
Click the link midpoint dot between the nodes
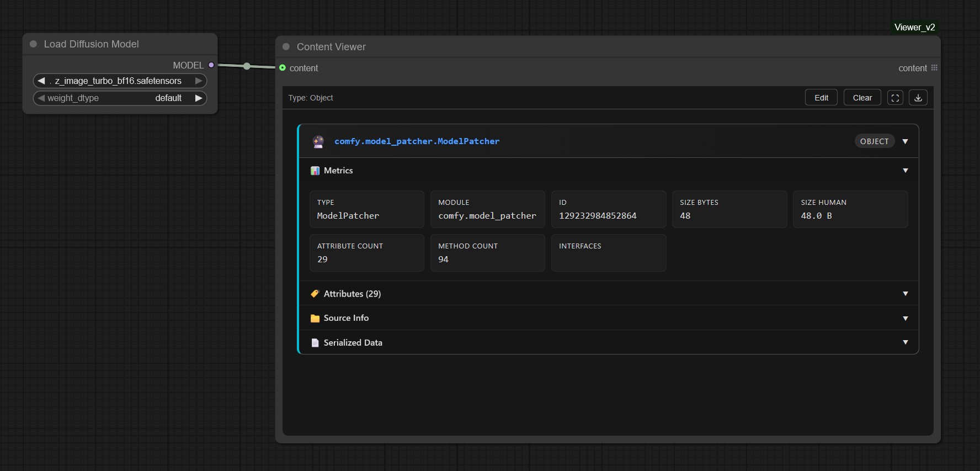click(247, 66)
